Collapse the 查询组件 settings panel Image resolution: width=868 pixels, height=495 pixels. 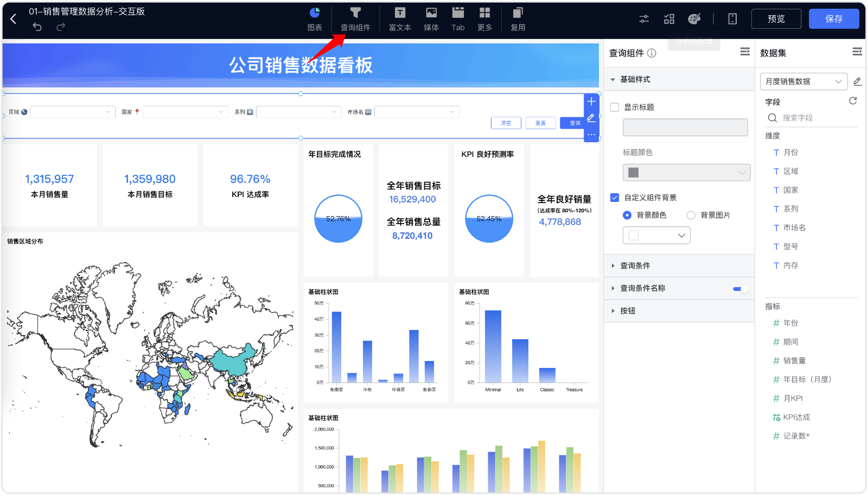click(x=745, y=52)
